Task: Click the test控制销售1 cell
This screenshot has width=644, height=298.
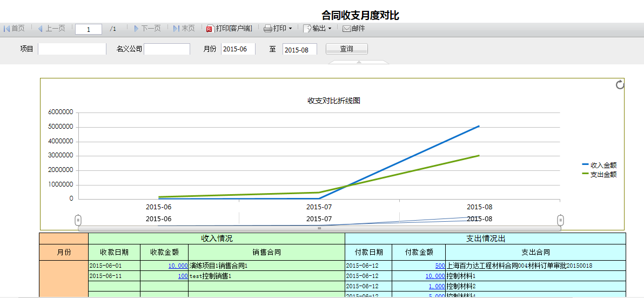Action: (266, 276)
